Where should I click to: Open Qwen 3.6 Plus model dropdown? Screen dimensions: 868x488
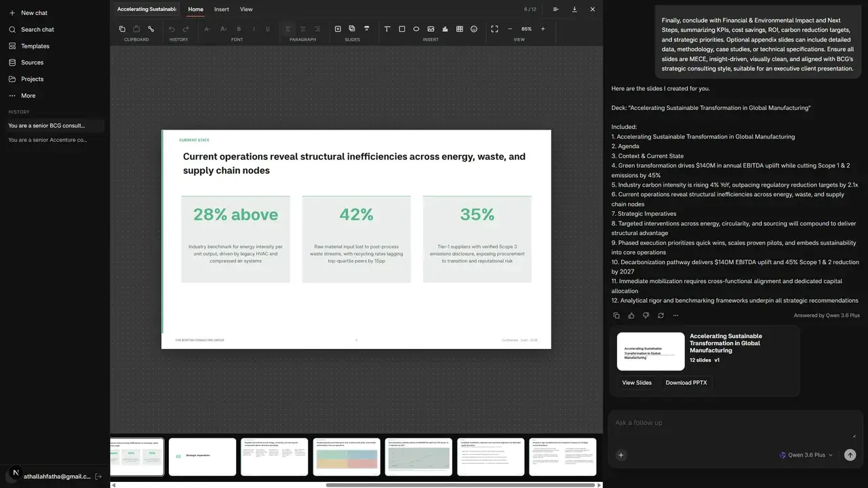(x=806, y=455)
